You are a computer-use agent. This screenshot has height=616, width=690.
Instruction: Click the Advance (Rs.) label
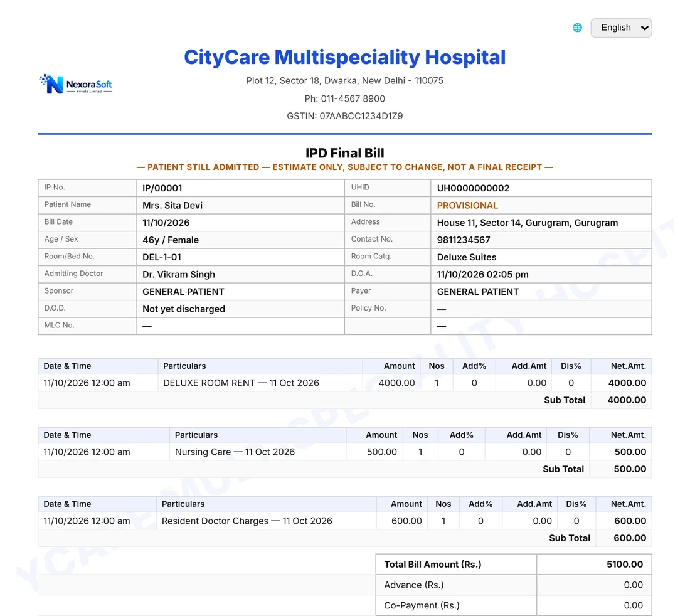point(413,585)
